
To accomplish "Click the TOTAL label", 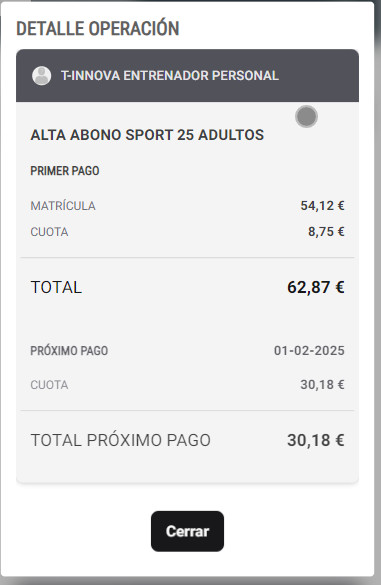I will [56, 287].
